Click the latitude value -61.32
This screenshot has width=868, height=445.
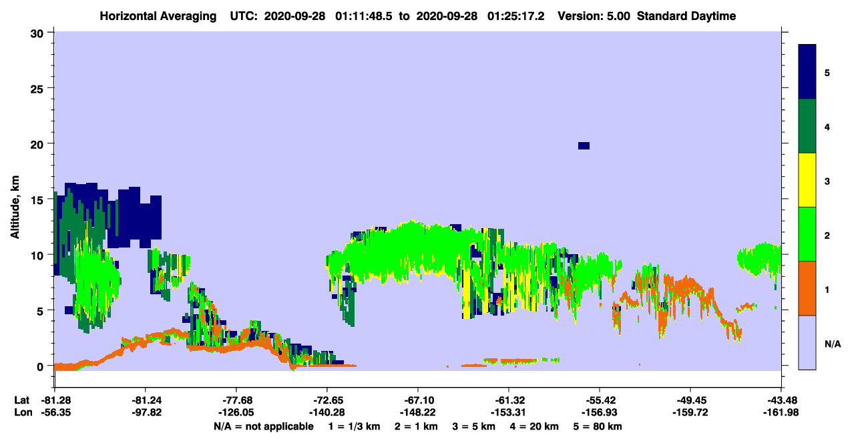(508, 400)
